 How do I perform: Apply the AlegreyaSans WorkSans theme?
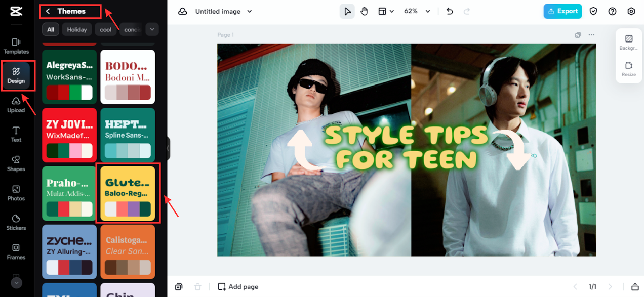coord(69,76)
